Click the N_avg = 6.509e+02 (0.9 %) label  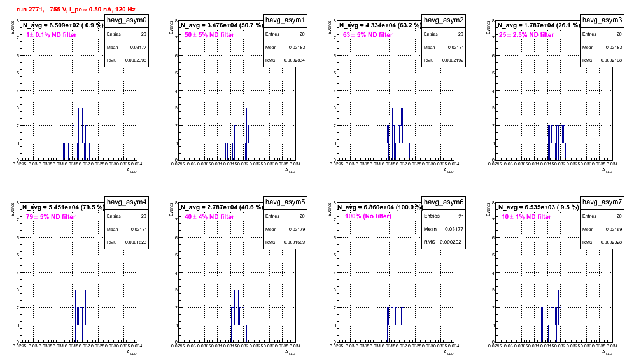tap(63, 25)
